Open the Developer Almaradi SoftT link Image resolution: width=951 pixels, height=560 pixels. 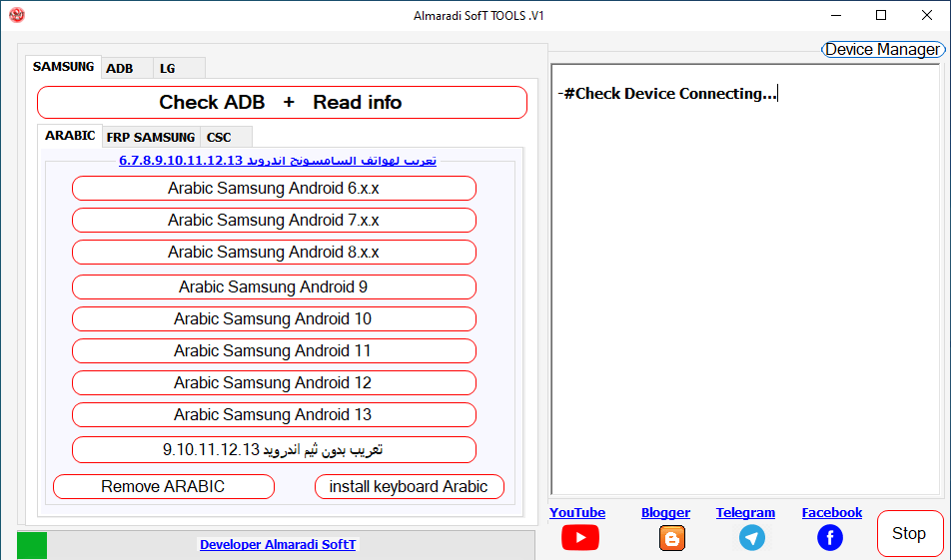point(278,545)
